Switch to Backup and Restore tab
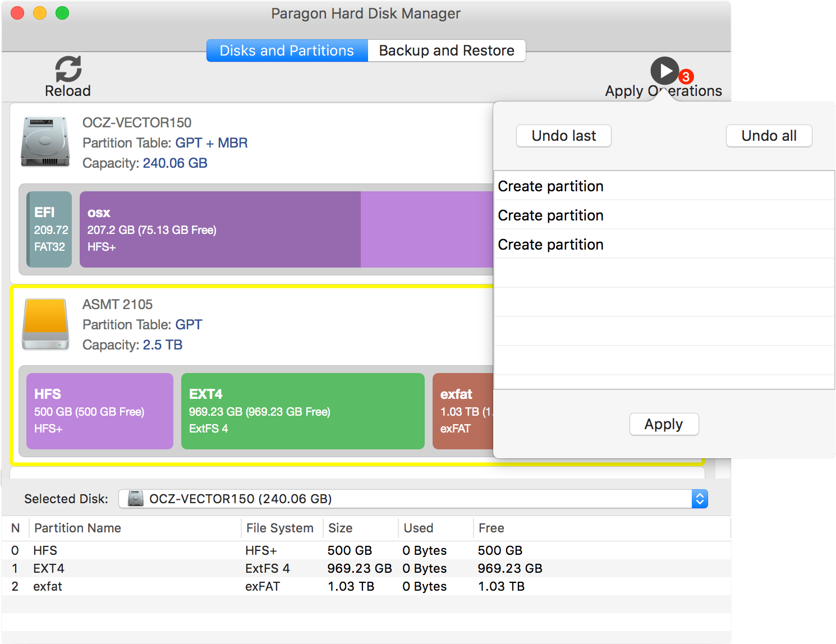The width and height of the screenshot is (836, 644). [447, 50]
